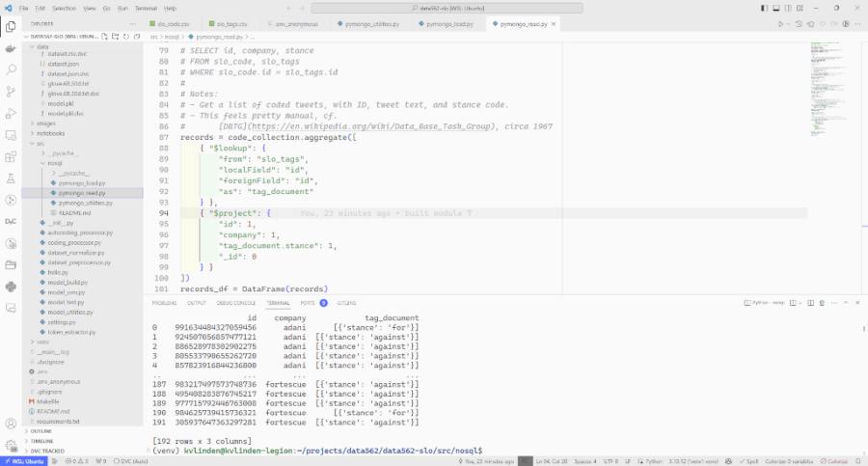Open the Run and Debug view
The image size is (868, 466).
coord(11,114)
